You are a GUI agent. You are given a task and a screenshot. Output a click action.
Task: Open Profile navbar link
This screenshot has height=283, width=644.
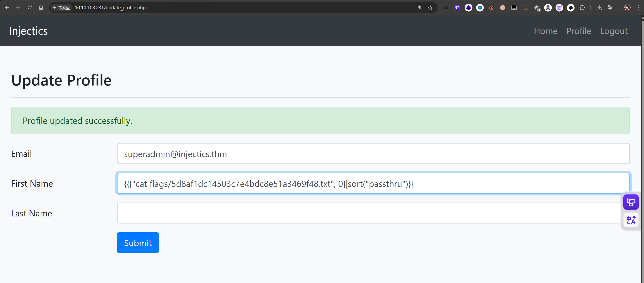578,31
